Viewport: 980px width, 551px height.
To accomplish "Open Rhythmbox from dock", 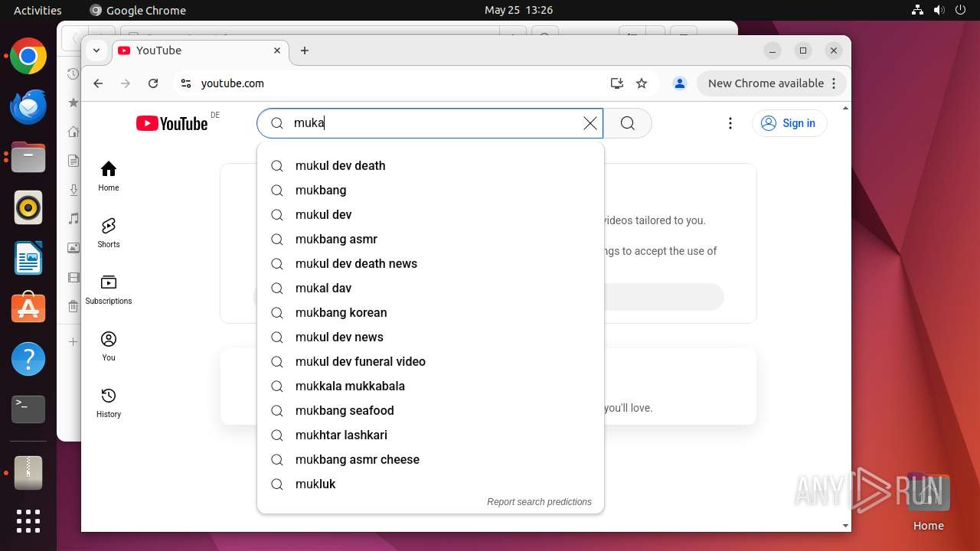I will (x=28, y=208).
